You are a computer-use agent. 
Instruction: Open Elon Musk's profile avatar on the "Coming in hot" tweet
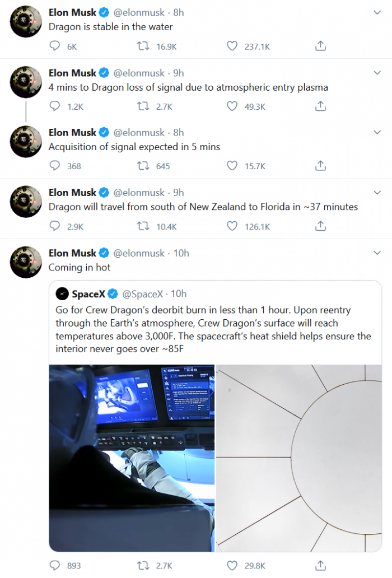[x=25, y=262]
